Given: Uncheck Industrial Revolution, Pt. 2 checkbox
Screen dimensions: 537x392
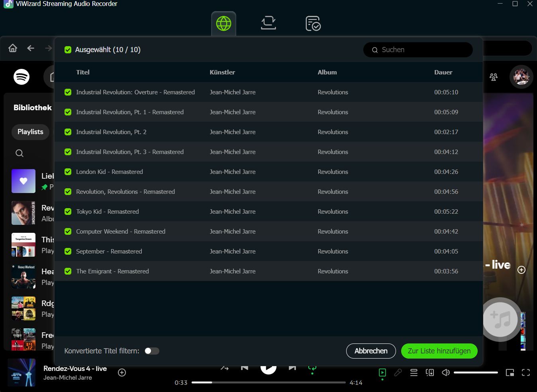Looking at the screenshot, I should click(68, 132).
